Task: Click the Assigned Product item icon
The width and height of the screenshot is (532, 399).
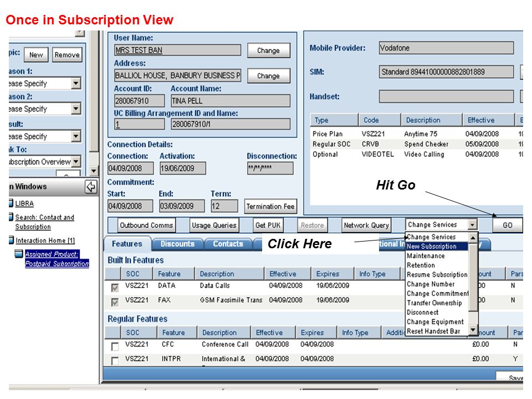Action: click(x=19, y=253)
